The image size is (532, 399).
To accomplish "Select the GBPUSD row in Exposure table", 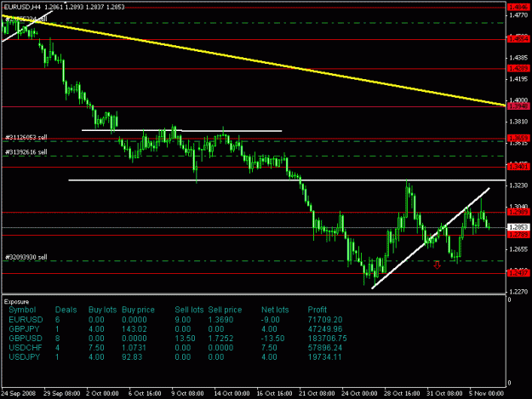I will tap(178, 339).
